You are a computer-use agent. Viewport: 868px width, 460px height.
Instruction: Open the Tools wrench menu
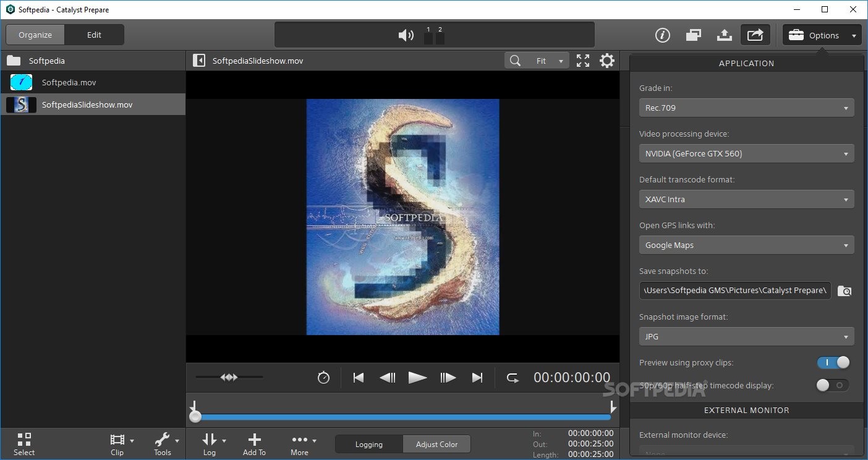point(166,444)
